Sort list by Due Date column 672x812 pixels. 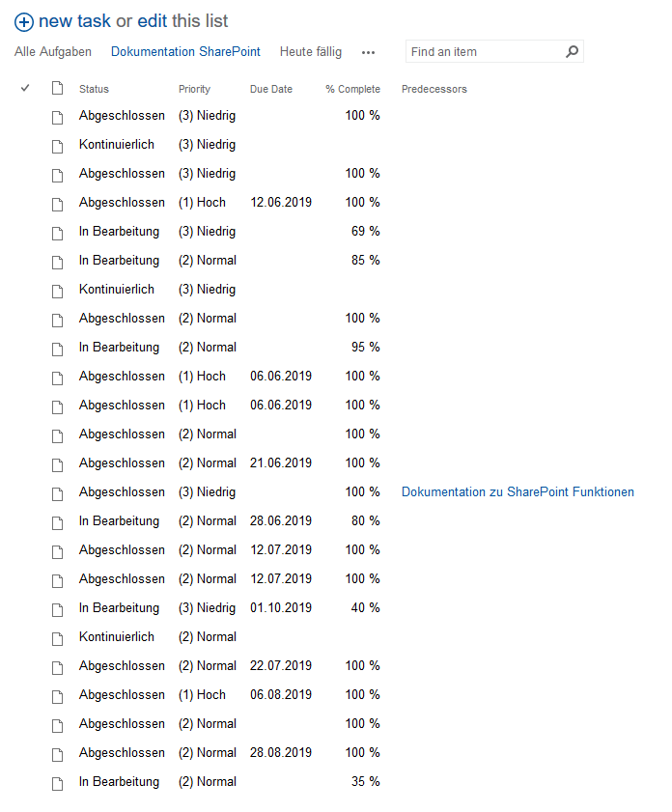(270, 89)
